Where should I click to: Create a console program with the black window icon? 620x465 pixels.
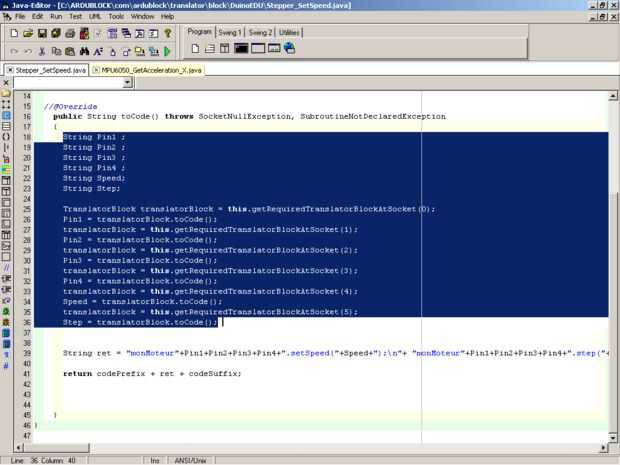pyautogui.click(x=241, y=49)
